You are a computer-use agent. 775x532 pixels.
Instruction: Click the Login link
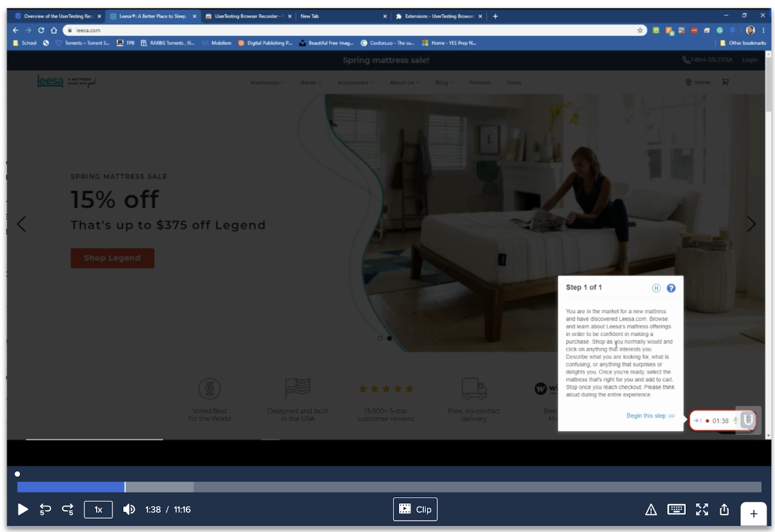click(x=750, y=60)
